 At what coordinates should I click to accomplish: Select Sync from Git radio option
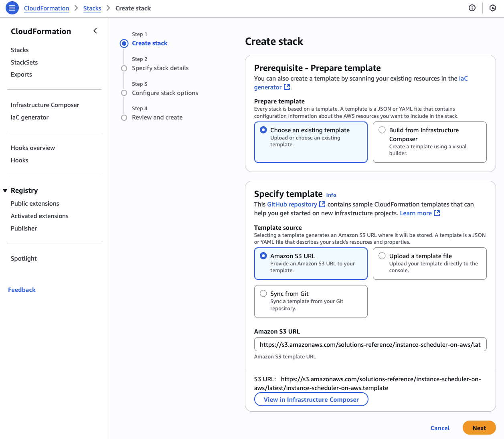point(263,293)
